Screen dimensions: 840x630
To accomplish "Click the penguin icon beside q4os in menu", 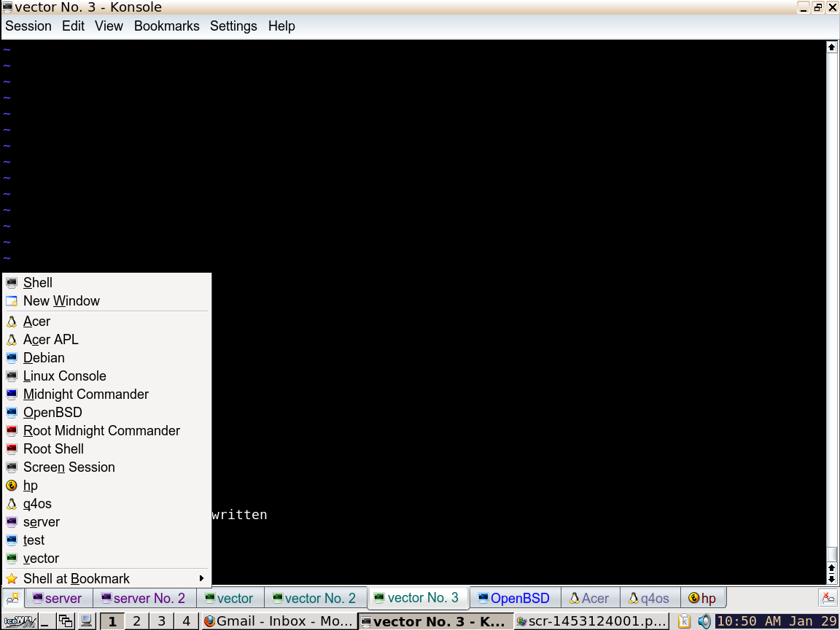I will pos(12,504).
